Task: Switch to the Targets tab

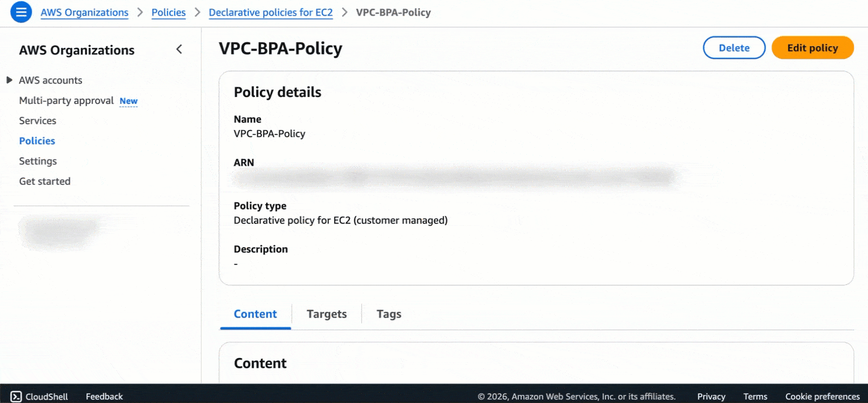Action: [x=327, y=314]
